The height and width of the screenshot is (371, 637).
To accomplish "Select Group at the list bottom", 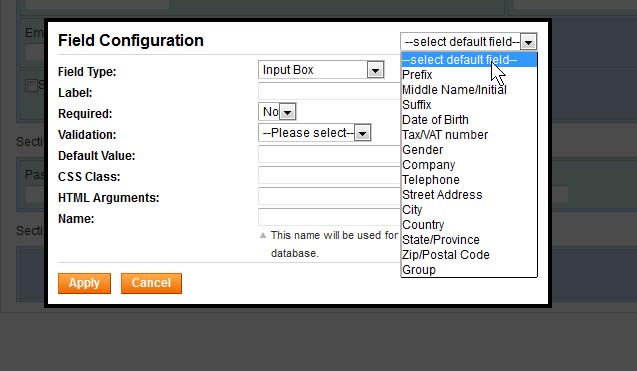I will pyautogui.click(x=469, y=270).
